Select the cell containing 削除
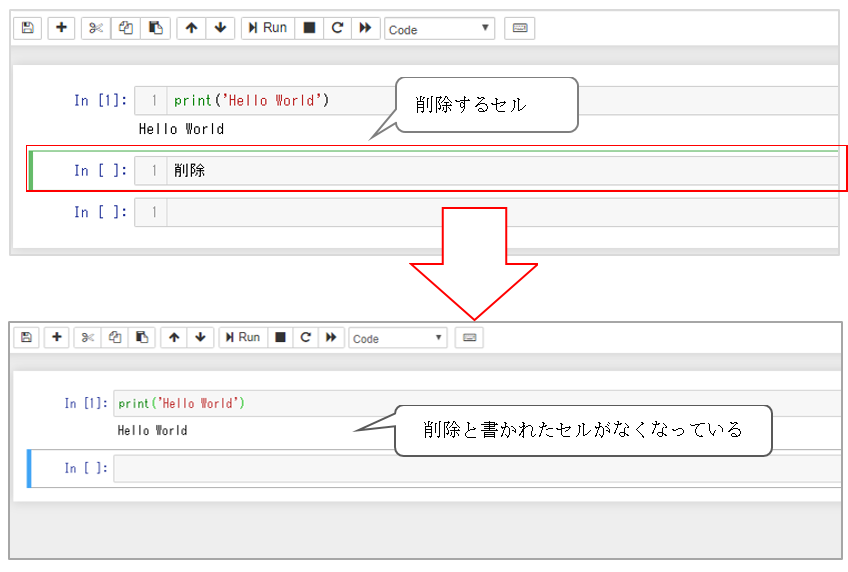This screenshot has width=848, height=572. click(x=500, y=171)
